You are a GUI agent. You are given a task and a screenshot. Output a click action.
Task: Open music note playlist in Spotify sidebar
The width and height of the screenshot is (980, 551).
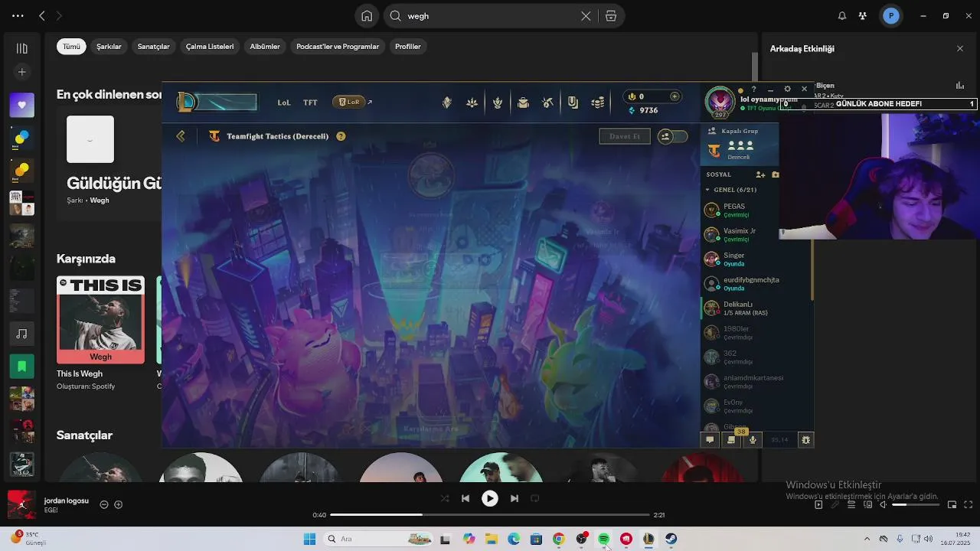coord(21,334)
